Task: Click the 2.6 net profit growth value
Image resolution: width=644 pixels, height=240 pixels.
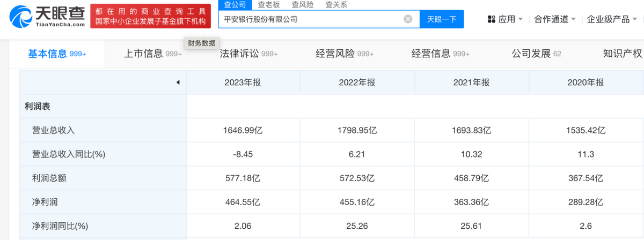Action: [586, 226]
